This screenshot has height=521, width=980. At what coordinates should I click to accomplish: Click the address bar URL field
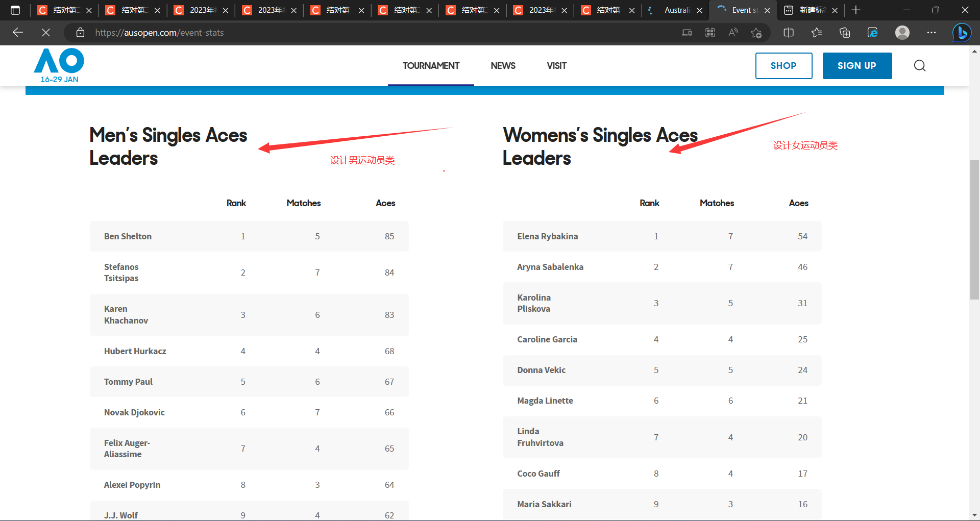click(357, 33)
